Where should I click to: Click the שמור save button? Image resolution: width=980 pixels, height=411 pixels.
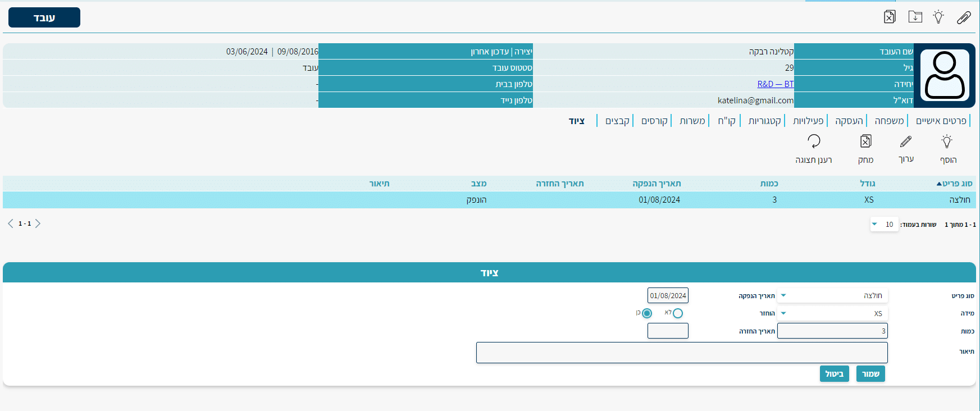pos(870,374)
